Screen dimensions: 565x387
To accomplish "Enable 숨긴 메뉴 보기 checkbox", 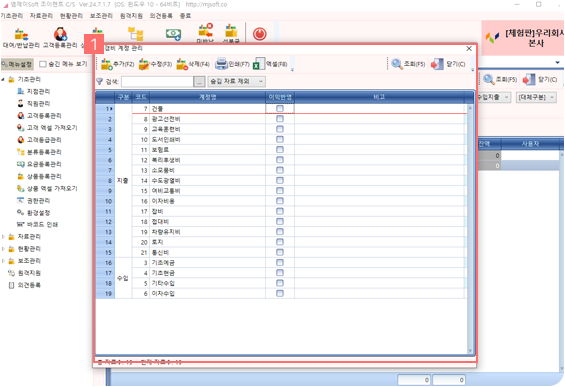I will tap(43, 64).
